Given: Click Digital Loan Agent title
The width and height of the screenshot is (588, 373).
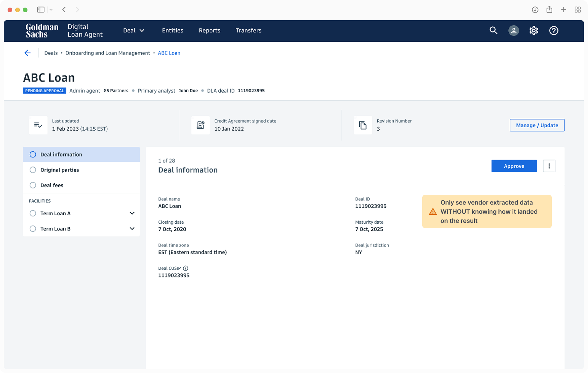Looking at the screenshot, I should [x=85, y=30].
